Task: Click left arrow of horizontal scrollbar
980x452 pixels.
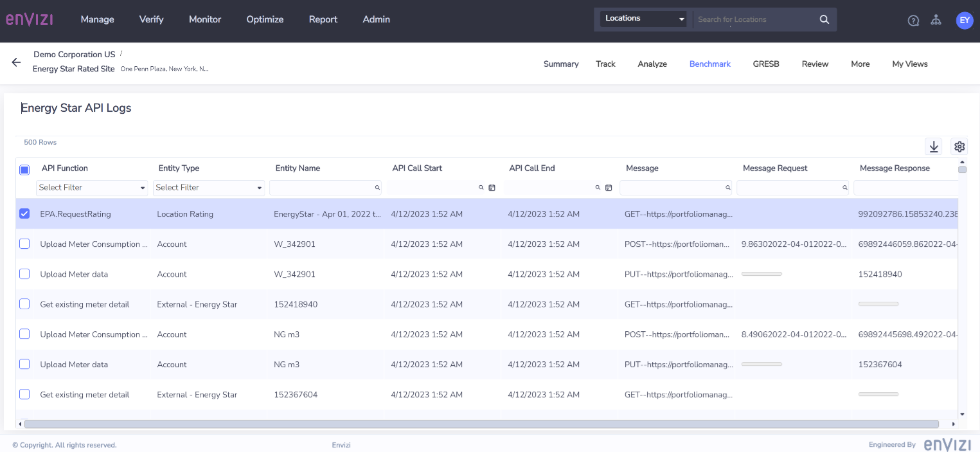Action: (20, 424)
